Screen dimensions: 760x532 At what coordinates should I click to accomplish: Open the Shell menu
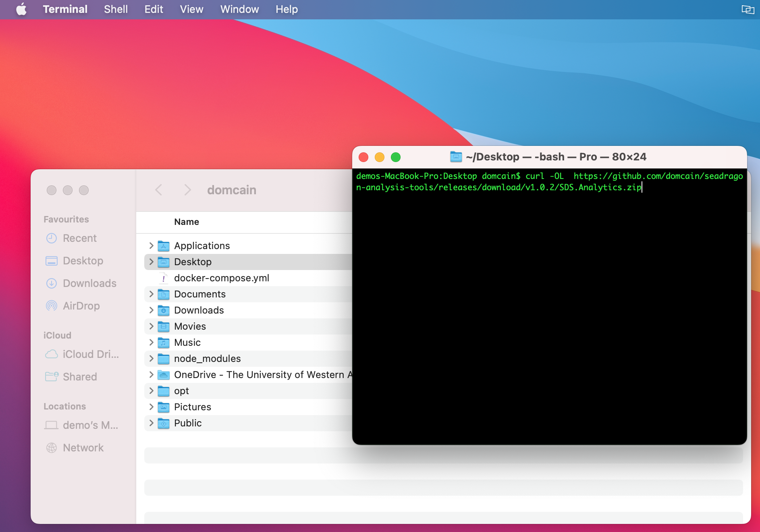coord(116,9)
